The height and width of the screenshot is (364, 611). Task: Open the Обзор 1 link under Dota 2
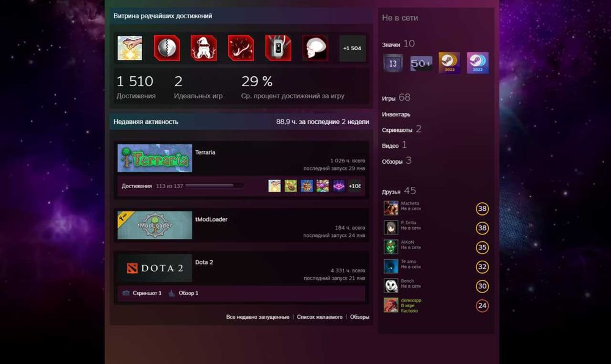click(189, 293)
